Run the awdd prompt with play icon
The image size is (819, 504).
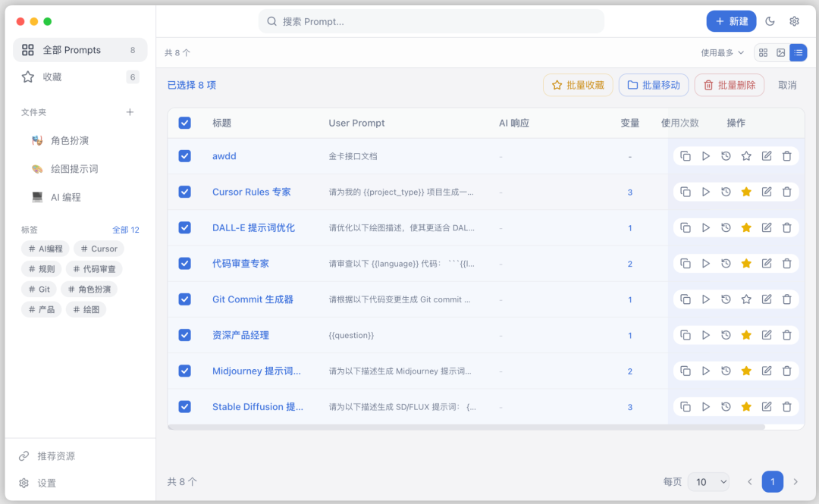(706, 156)
